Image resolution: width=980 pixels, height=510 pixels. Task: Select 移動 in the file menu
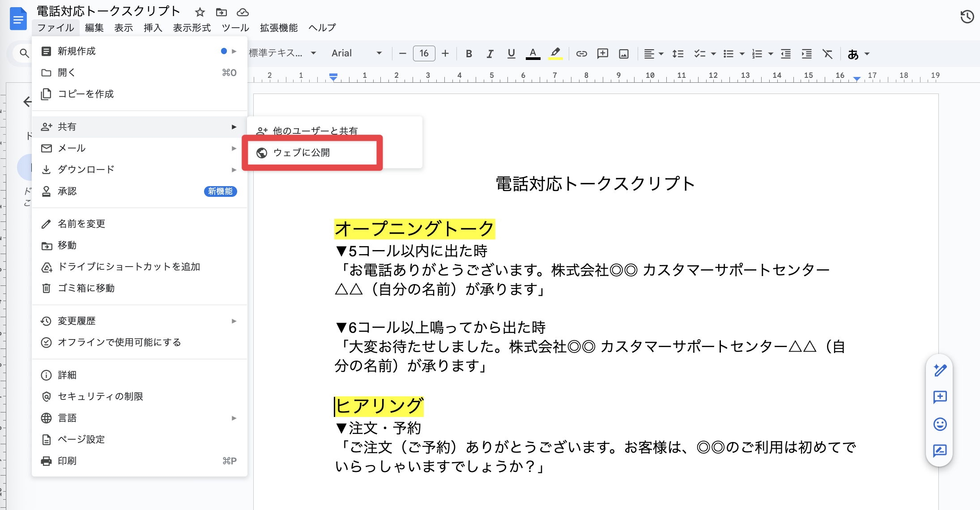[x=140, y=245]
